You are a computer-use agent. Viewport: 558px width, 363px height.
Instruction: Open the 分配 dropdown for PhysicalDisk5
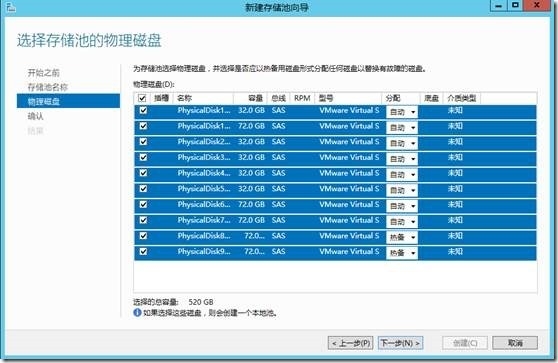click(402, 190)
